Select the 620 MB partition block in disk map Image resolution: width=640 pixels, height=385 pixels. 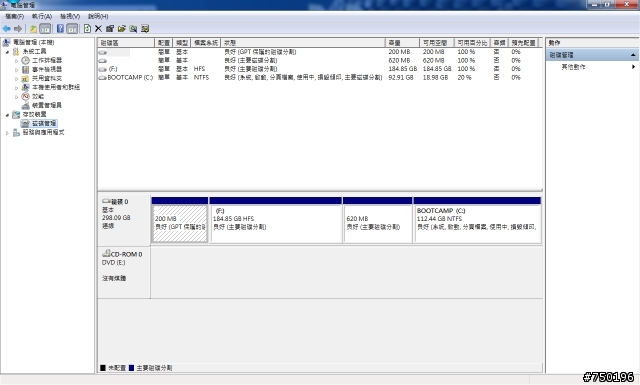(378, 223)
